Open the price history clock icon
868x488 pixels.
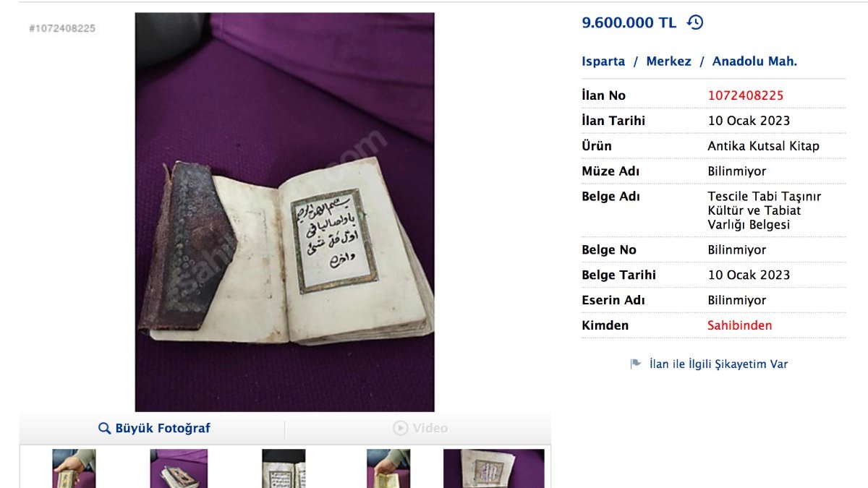(694, 22)
